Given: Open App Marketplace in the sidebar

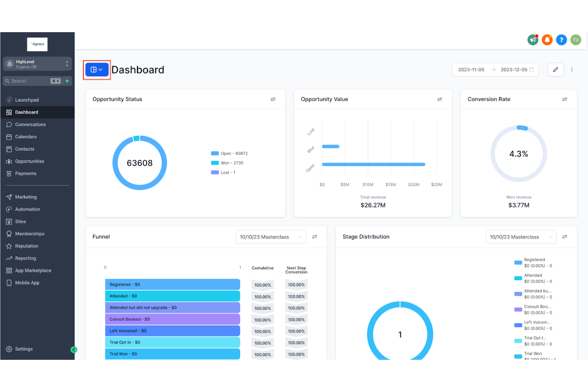Looking at the screenshot, I should click(x=33, y=270).
